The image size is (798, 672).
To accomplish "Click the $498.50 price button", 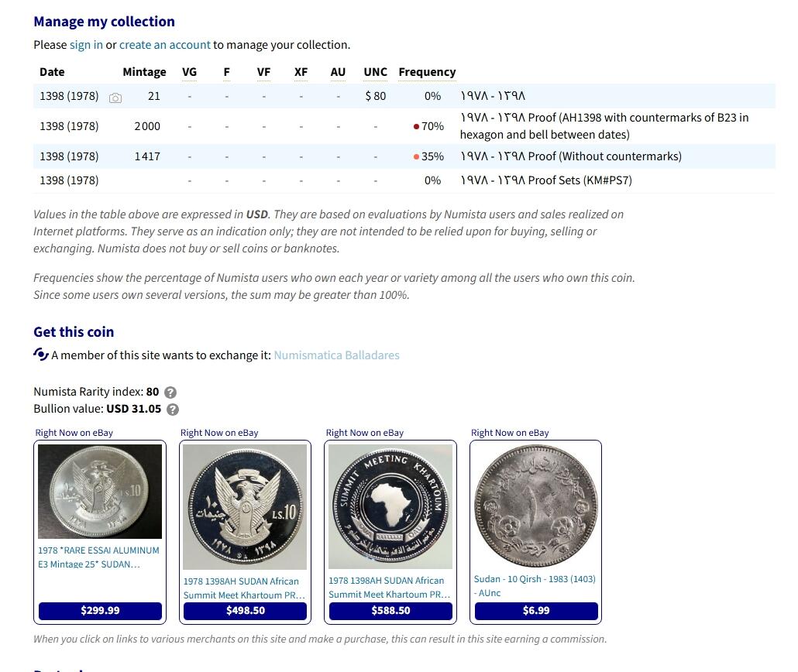I will (x=245, y=610).
